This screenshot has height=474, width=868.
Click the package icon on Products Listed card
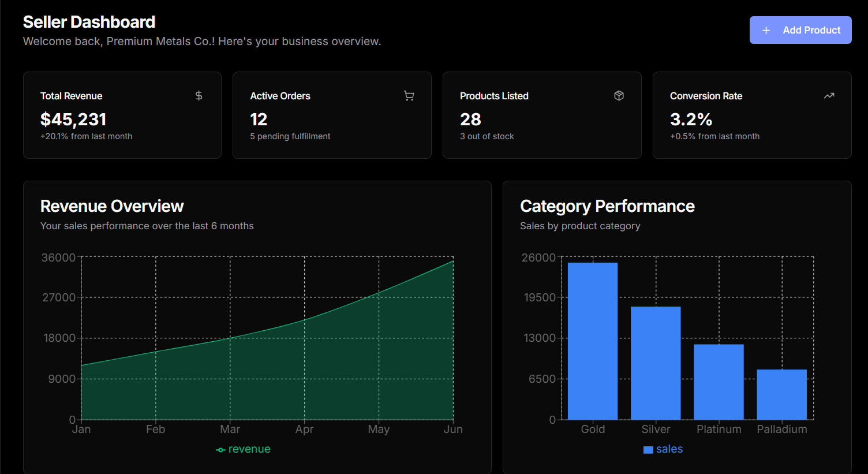[619, 95]
